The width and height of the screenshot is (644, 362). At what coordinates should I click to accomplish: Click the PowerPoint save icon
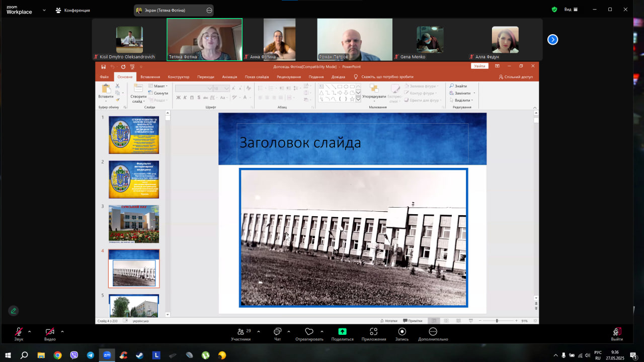pyautogui.click(x=103, y=66)
